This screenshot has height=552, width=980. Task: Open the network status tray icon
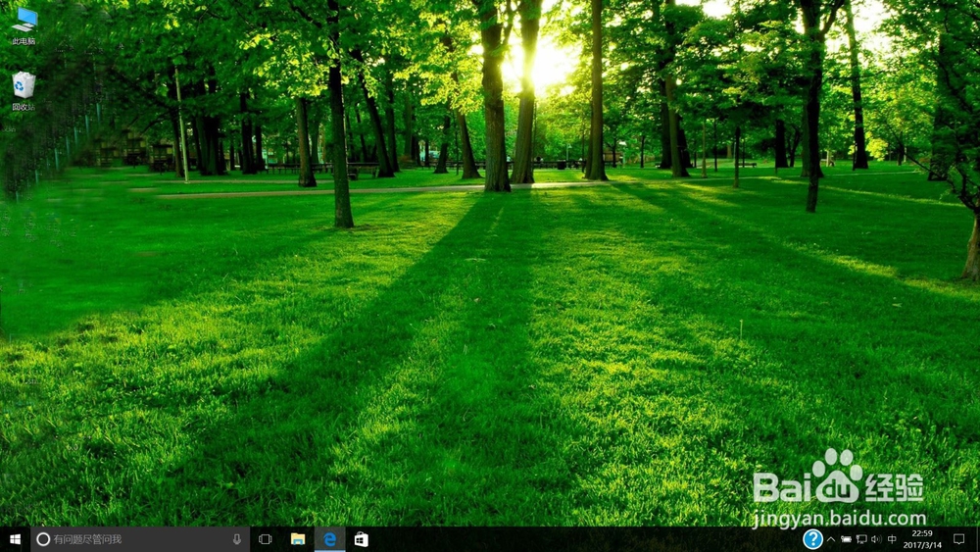[861, 539]
